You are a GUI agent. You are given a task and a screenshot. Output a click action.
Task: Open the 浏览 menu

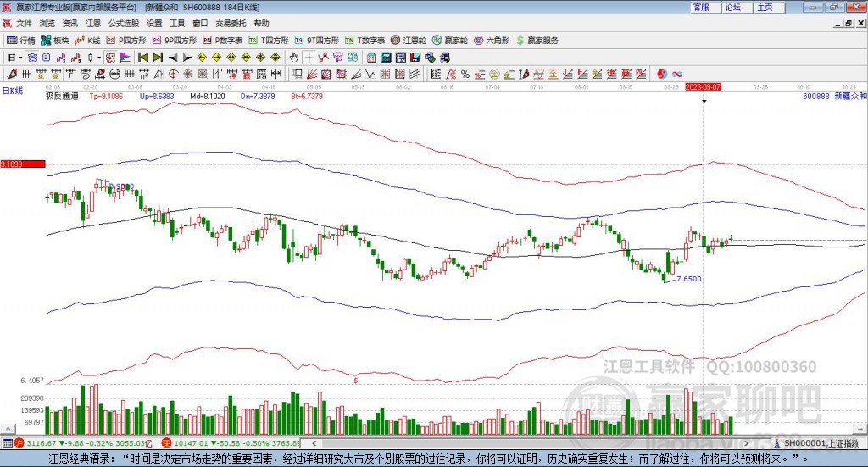click(47, 23)
